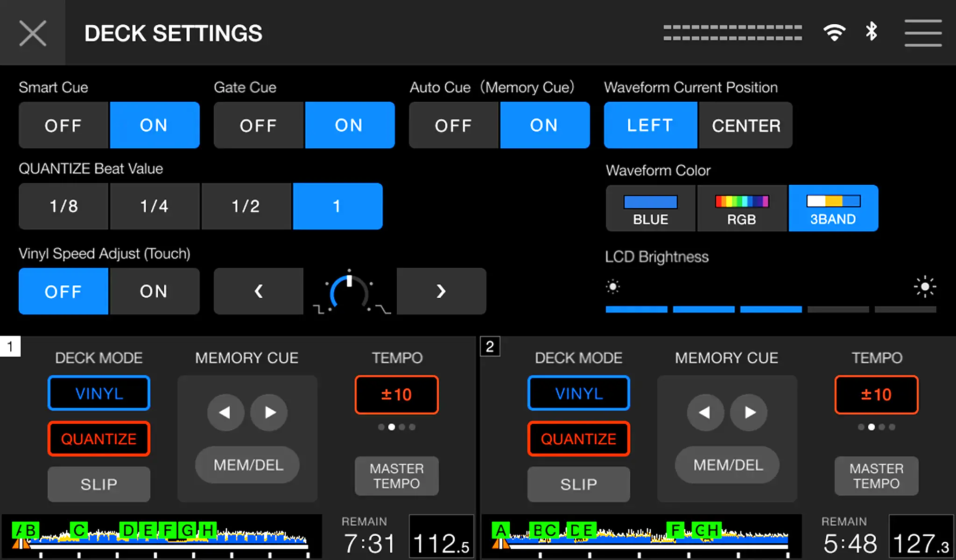Go to next memory cue on deck 2
This screenshot has height=560, width=956.
coord(749,413)
